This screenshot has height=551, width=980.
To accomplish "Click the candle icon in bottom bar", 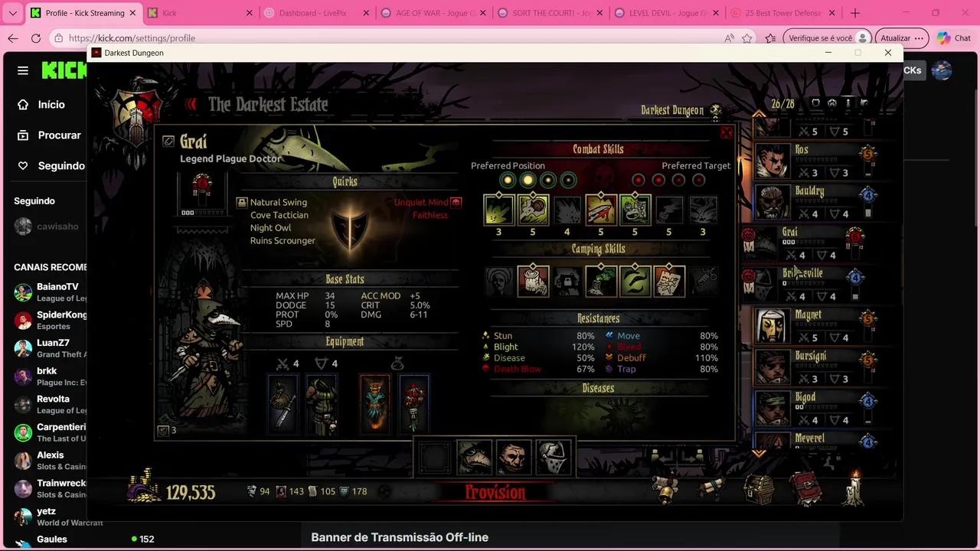I will click(853, 488).
